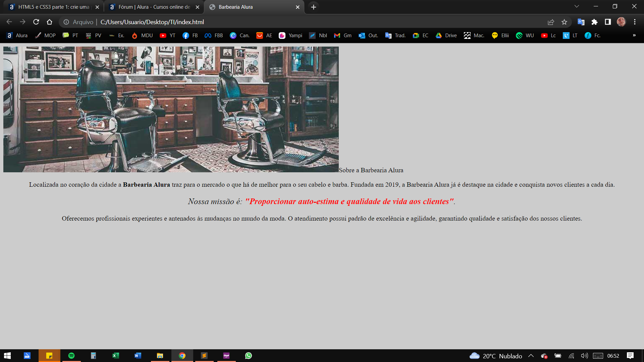The image size is (644, 362).
Task: Show hidden system tray icons
Action: (531, 356)
